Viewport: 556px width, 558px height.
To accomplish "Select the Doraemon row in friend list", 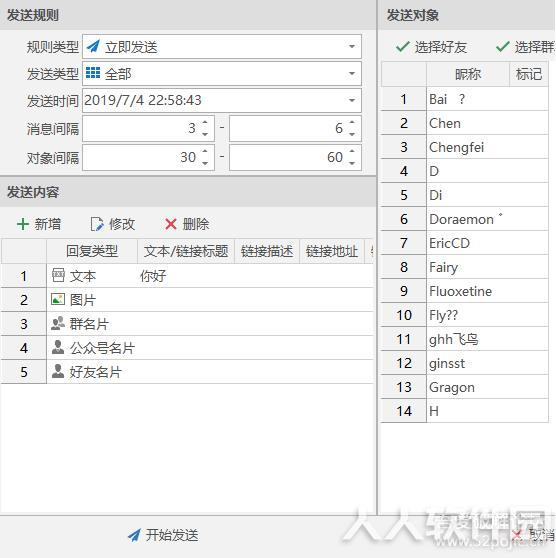I will pos(465,219).
